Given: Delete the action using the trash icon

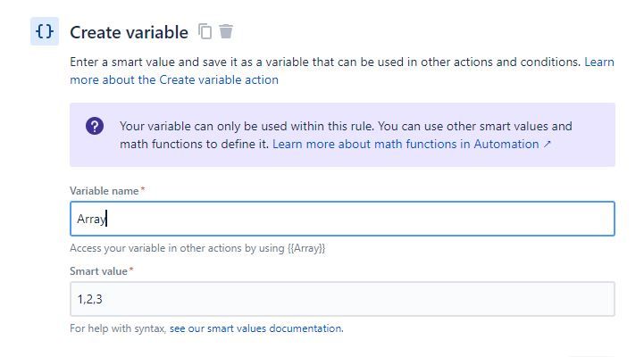Looking at the screenshot, I should (x=225, y=31).
